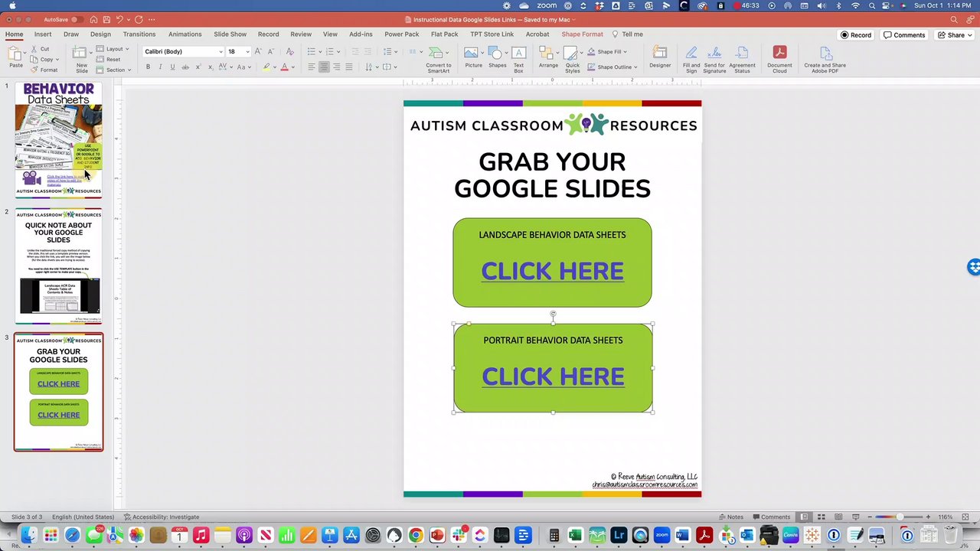The width and height of the screenshot is (980, 551).
Task: Clear all text formatting
Action: (x=289, y=51)
